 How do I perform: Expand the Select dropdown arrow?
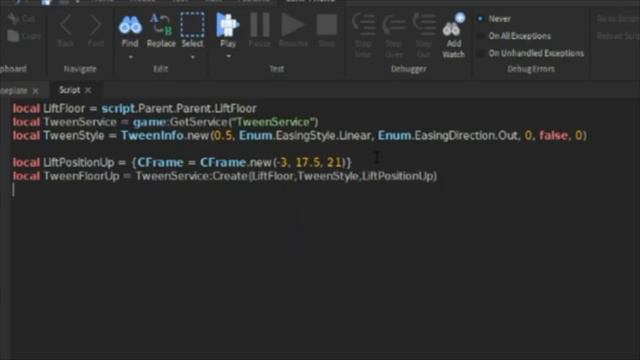pyautogui.click(x=192, y=57)
